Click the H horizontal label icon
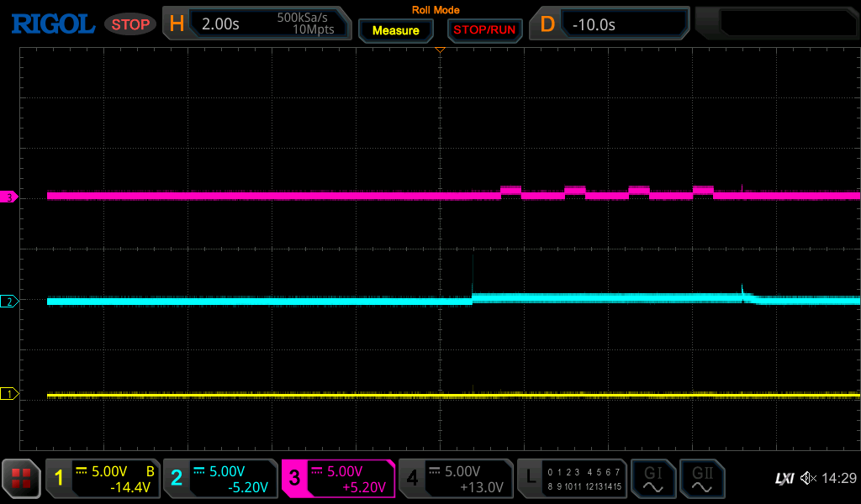This screenshot has height=504, width=861. (177, 24)
